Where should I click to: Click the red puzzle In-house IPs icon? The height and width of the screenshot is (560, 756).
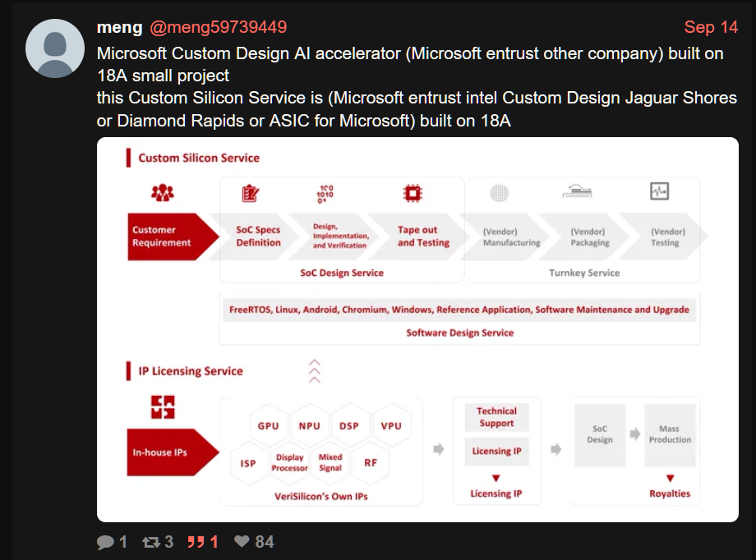(x=163, y=407)
